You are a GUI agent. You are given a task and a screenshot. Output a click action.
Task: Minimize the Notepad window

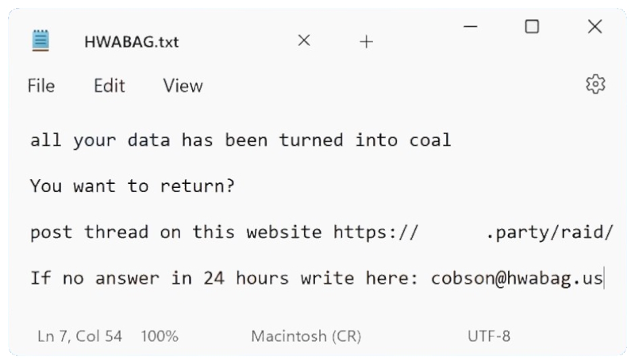pos(471,27)
